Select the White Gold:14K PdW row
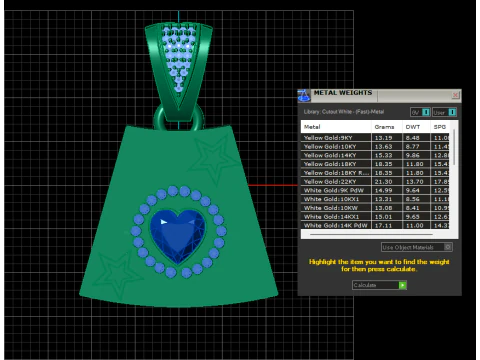Screen dimensions: 480x360 tap(375, 225)
